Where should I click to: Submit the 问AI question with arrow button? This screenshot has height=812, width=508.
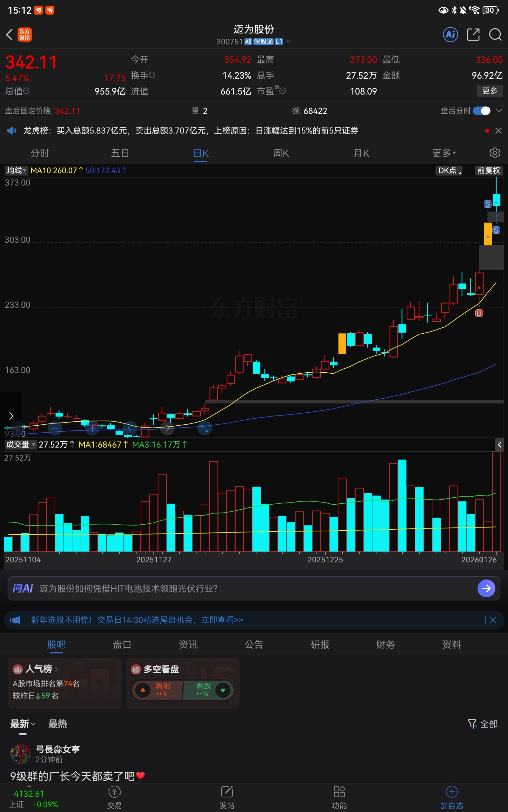click(x=486, y=588)
